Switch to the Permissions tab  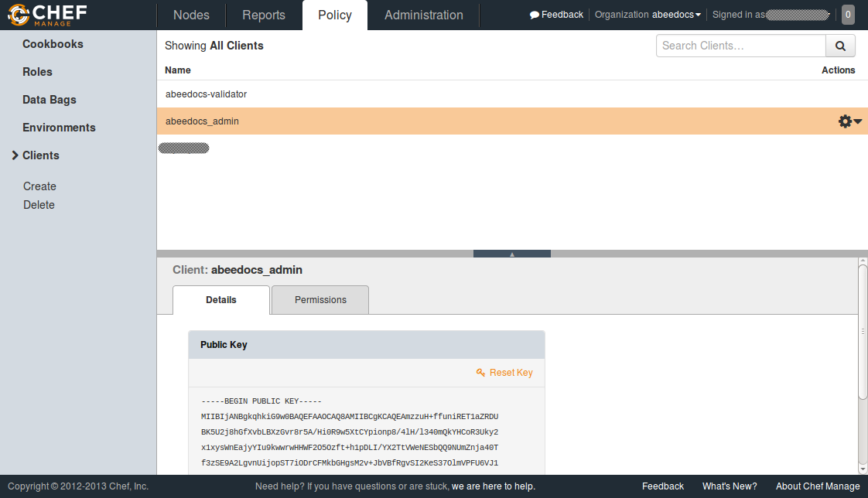(x=320, y=300)
